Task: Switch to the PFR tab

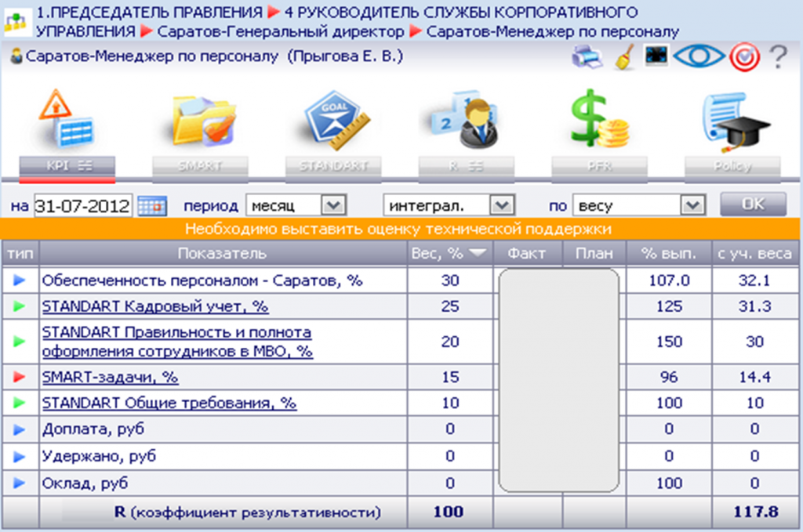Action: point(599,167)
